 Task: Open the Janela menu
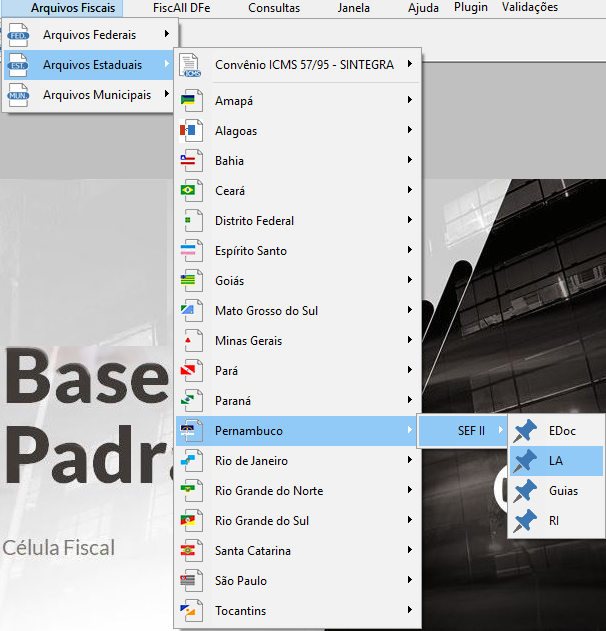353,8
